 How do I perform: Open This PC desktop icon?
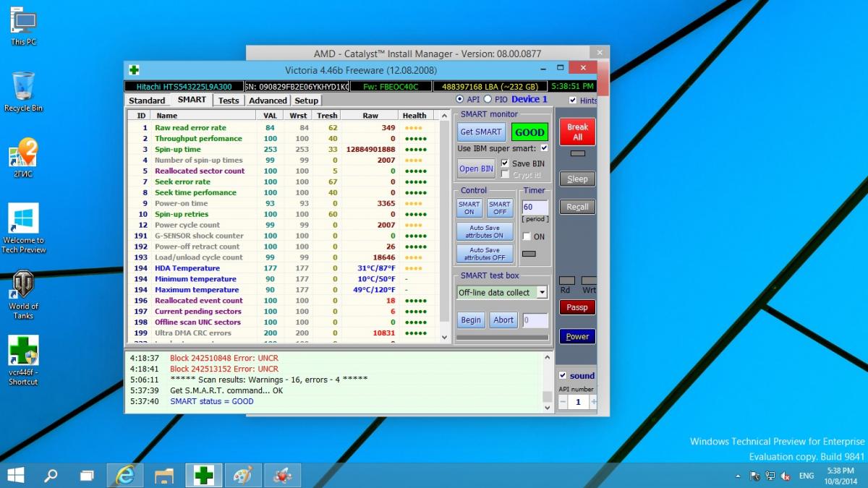(23, 26)
